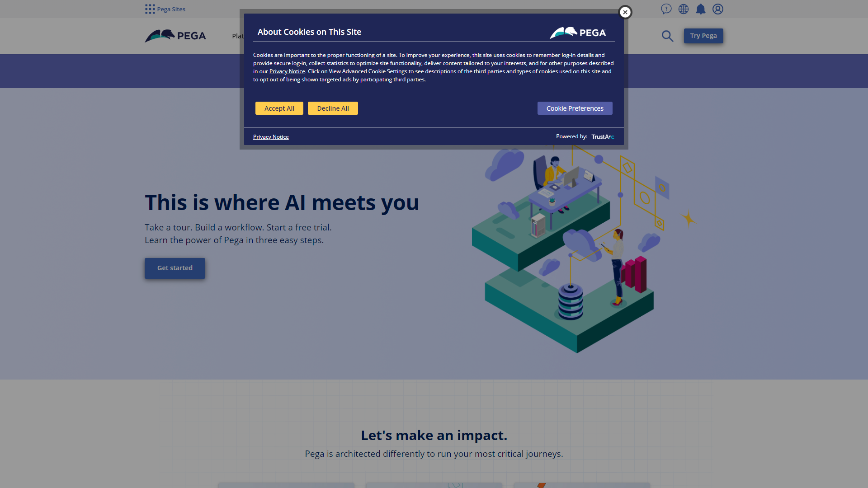Expand the Pega Sites dropdown menu

[165, 9]
